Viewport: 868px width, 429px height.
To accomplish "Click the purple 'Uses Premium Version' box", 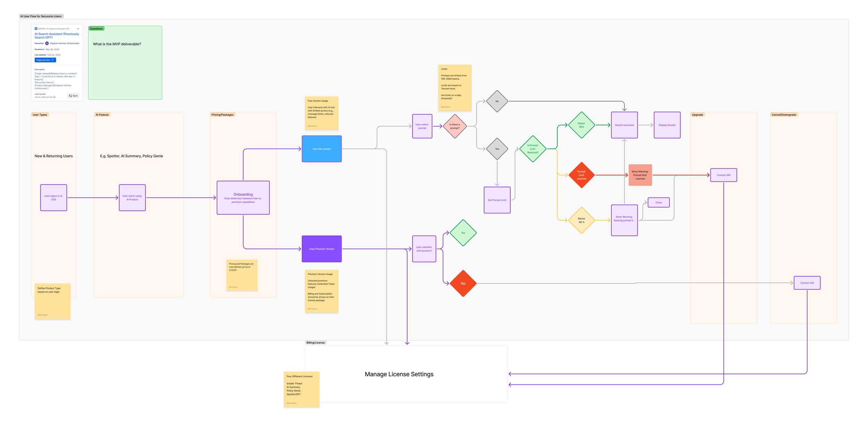I will tap(322, 249).
